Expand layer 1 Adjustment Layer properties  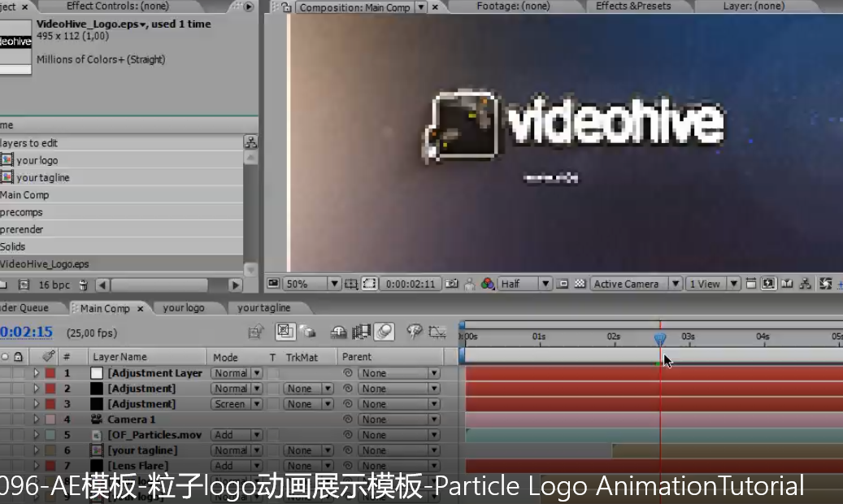pos(36,373)
